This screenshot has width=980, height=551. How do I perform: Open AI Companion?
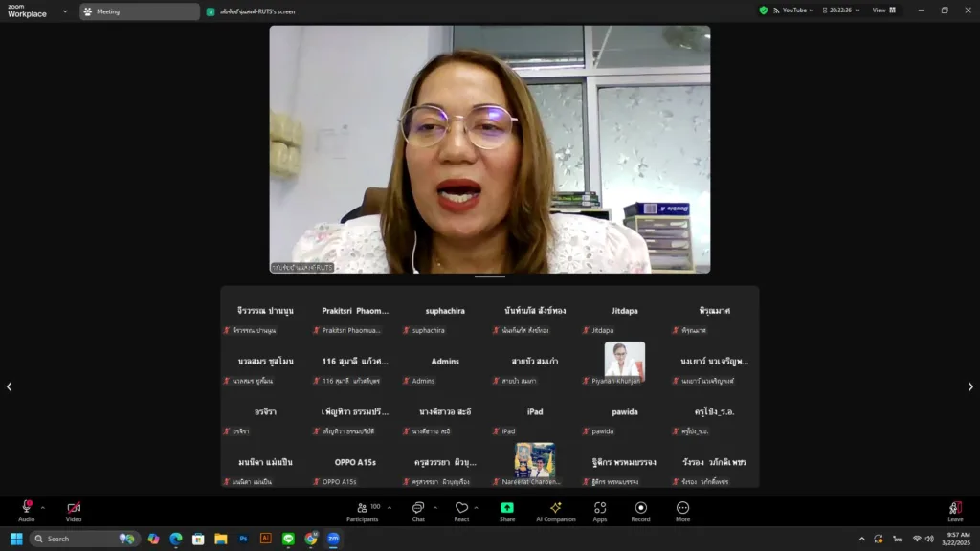coord(555,510)
